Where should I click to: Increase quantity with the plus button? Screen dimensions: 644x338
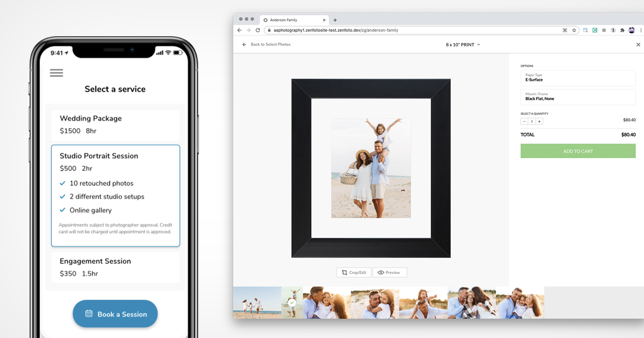pyautogui.click(x=539, y=122)
